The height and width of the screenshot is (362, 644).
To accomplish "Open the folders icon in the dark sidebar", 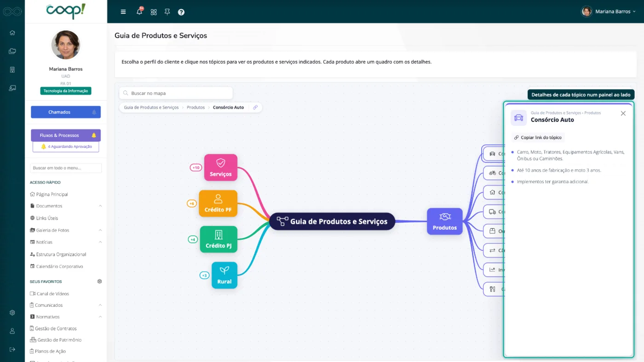I will coord(12,51).
